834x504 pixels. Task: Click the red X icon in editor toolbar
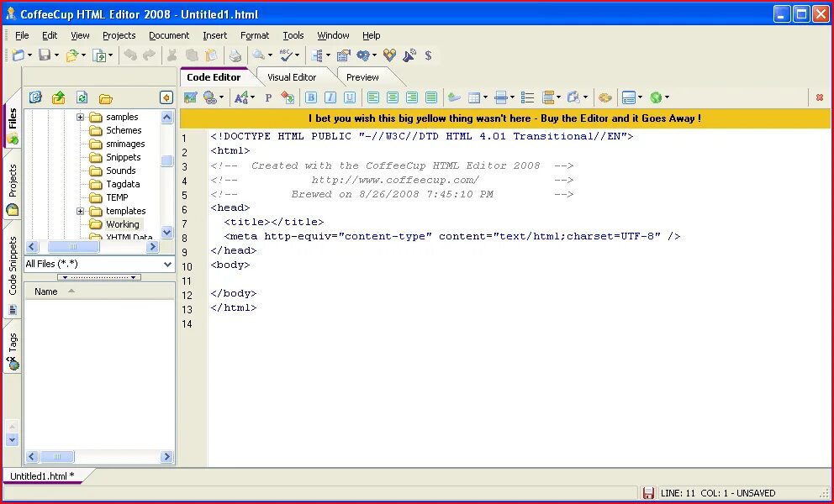[x=820, y=97]
